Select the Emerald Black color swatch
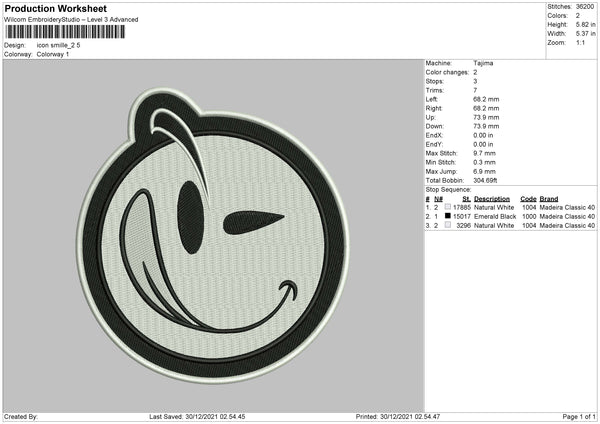The image size is (600, 424). pyautogui.click(x=448, y=216)
